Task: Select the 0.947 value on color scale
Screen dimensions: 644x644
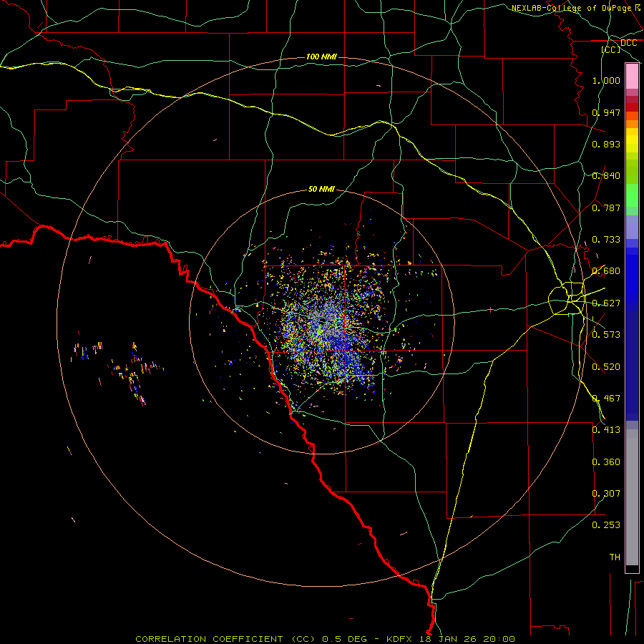Action: [606, 112]
